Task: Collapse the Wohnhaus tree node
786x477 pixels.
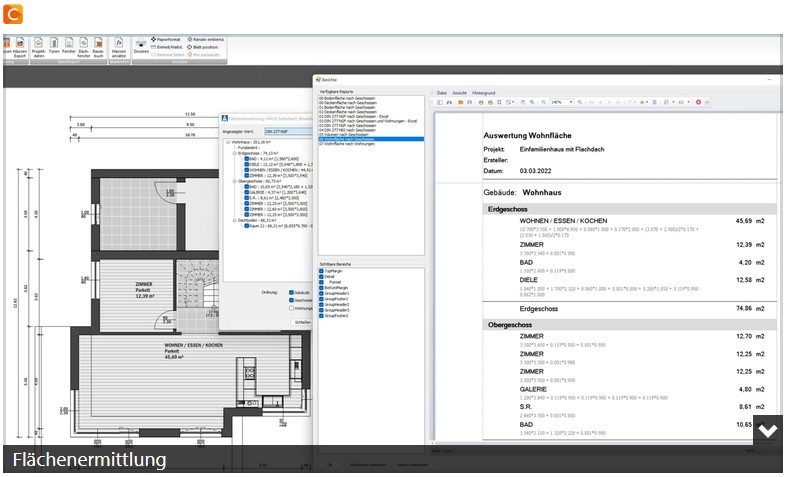Action: point(228,142)
